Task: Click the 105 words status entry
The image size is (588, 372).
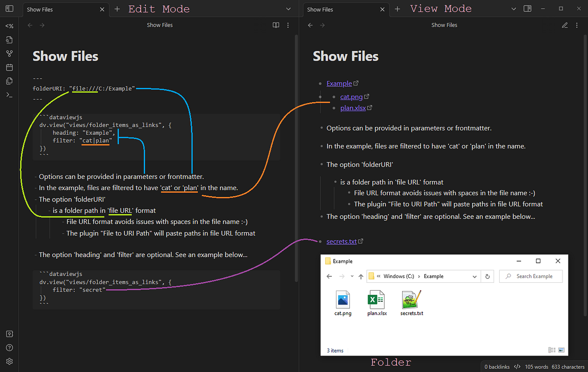Action: click(x=536, y=367)
